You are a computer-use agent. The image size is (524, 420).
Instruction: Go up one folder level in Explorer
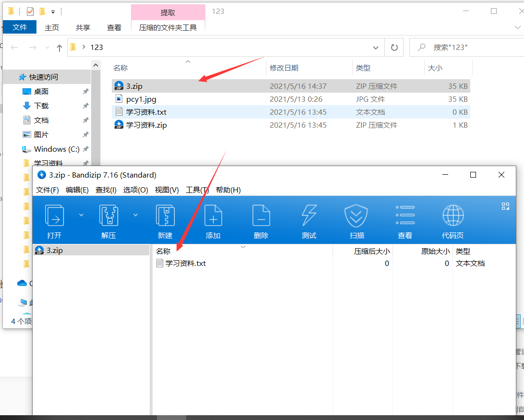pyautogui.click(x=59, y=48)
